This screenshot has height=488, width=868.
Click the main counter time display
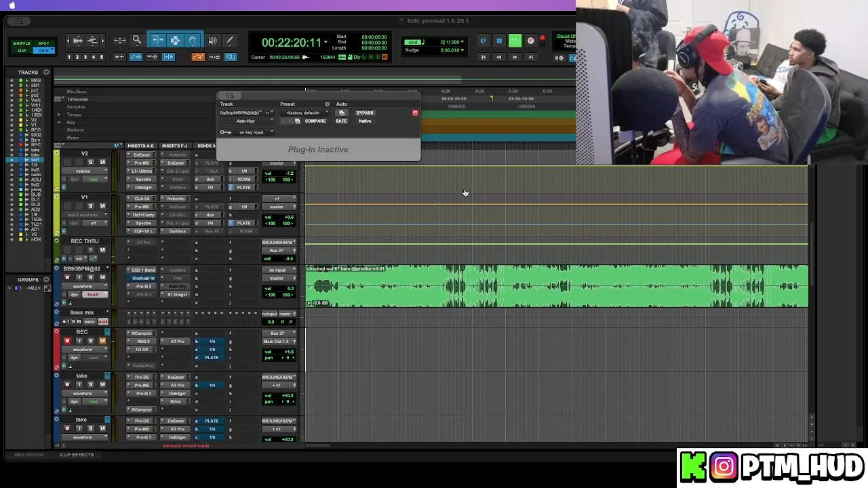click(x=292, y=42)
